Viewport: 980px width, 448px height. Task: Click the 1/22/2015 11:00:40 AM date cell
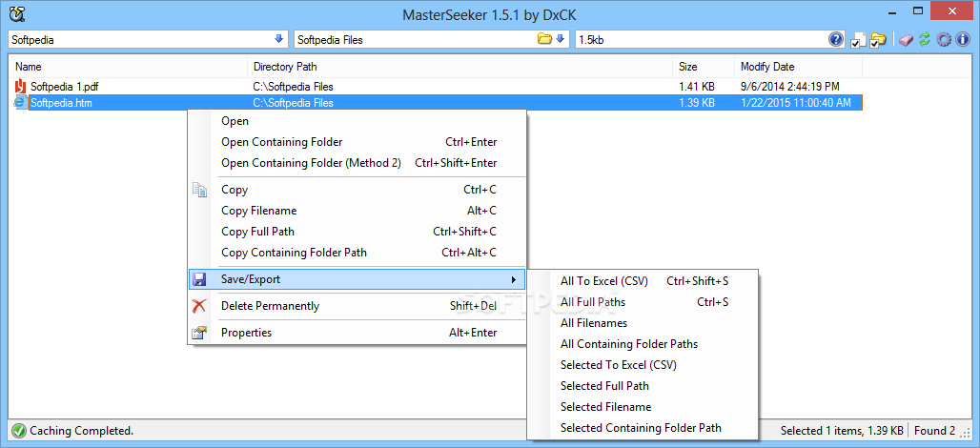point(796,103)
